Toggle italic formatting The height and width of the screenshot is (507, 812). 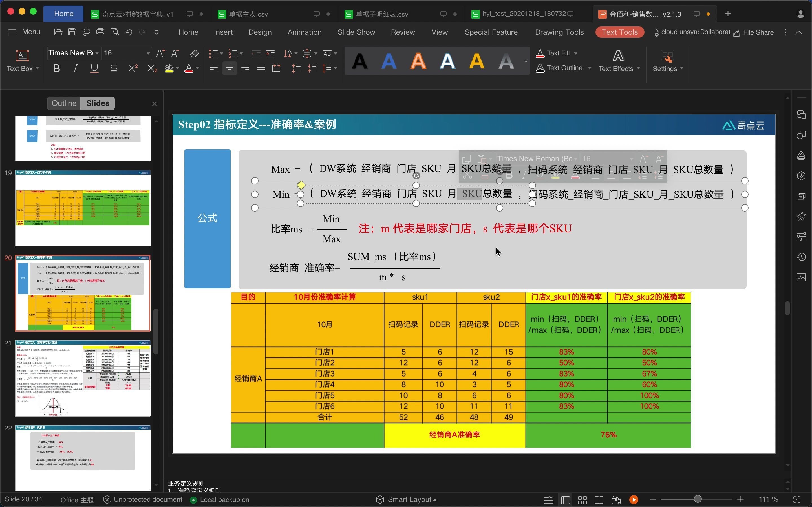tap(75, 68)
